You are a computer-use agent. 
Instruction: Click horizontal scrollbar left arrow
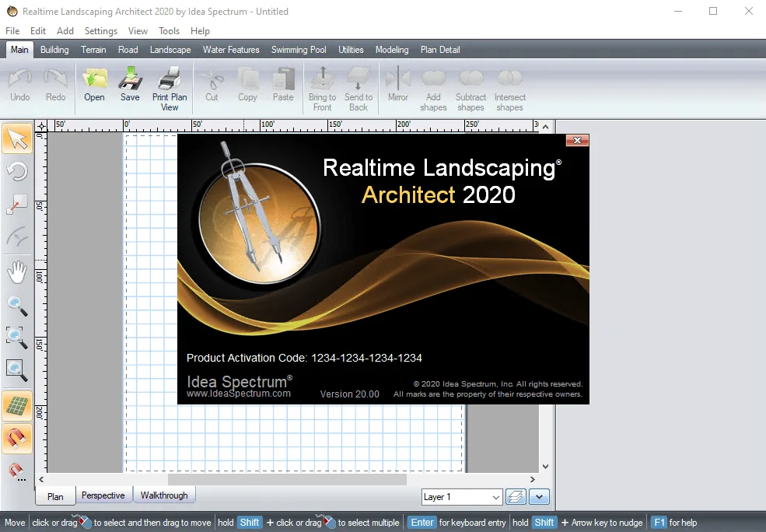41,480
